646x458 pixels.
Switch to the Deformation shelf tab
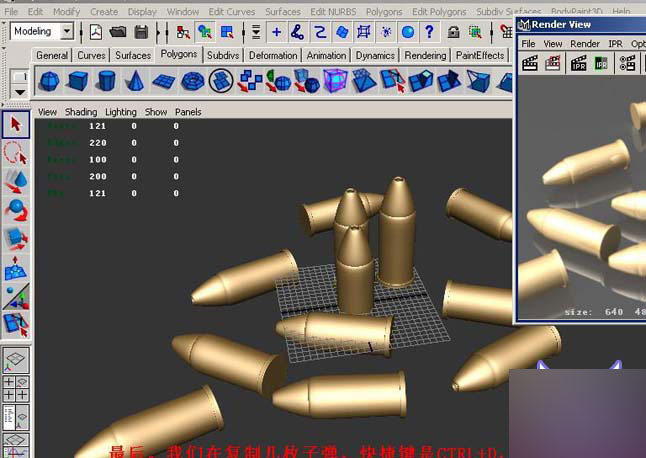tap(273, 55)
